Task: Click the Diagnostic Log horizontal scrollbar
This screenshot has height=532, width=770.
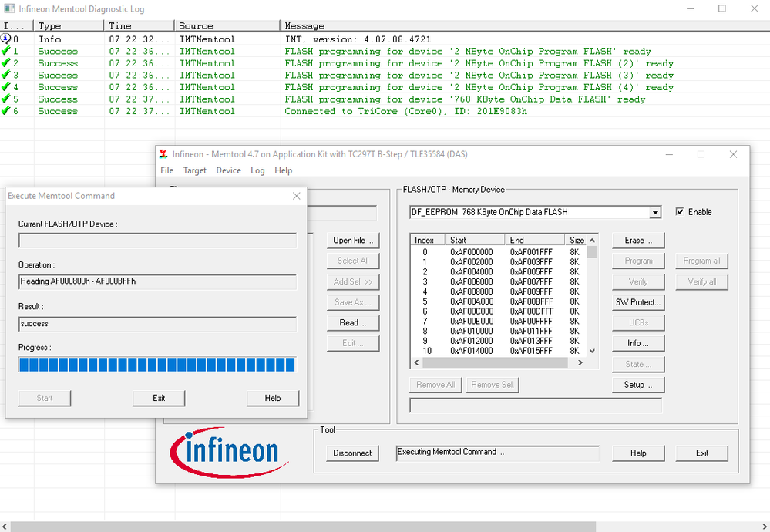Action: 303,527
